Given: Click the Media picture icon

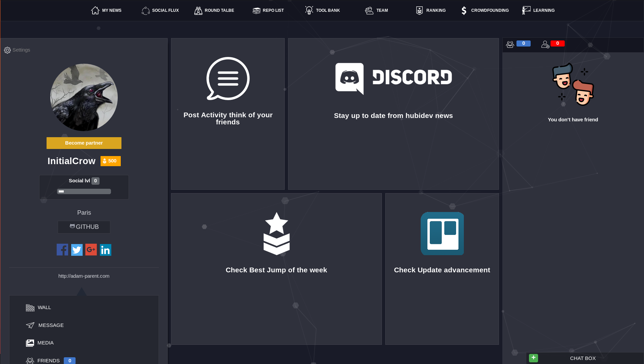Looking at the screenshot, I should (x=30, y=343).
